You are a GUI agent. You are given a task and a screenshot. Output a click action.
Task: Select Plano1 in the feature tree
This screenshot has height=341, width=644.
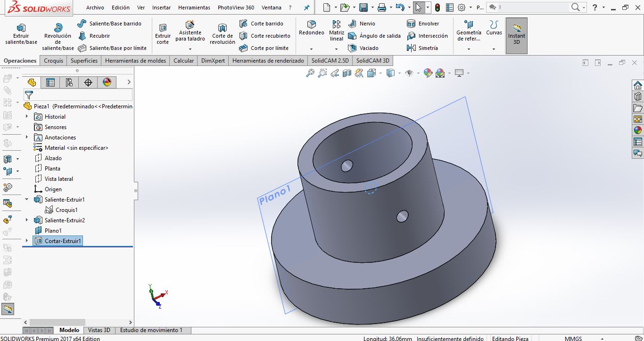pyautogui.click(x=53, y=230)
